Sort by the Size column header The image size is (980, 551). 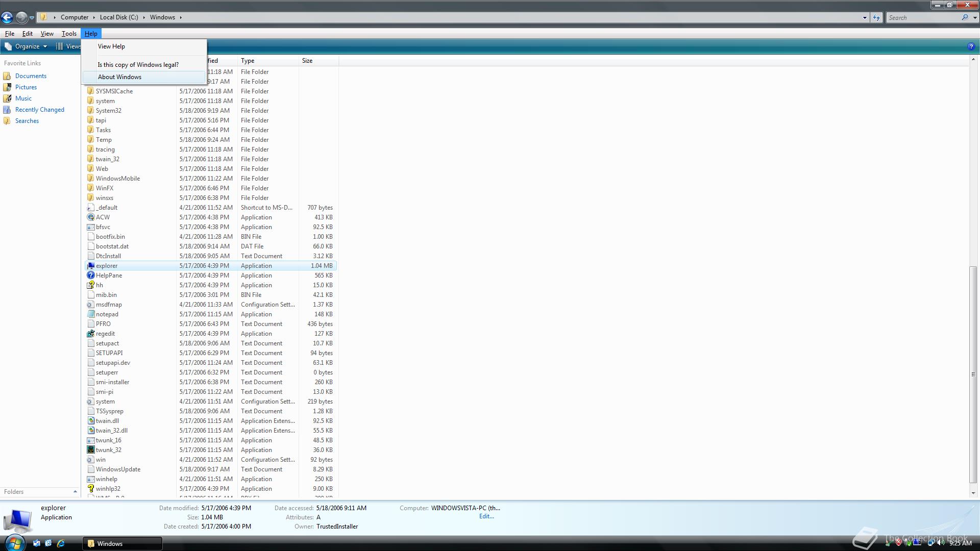point(318,61)
